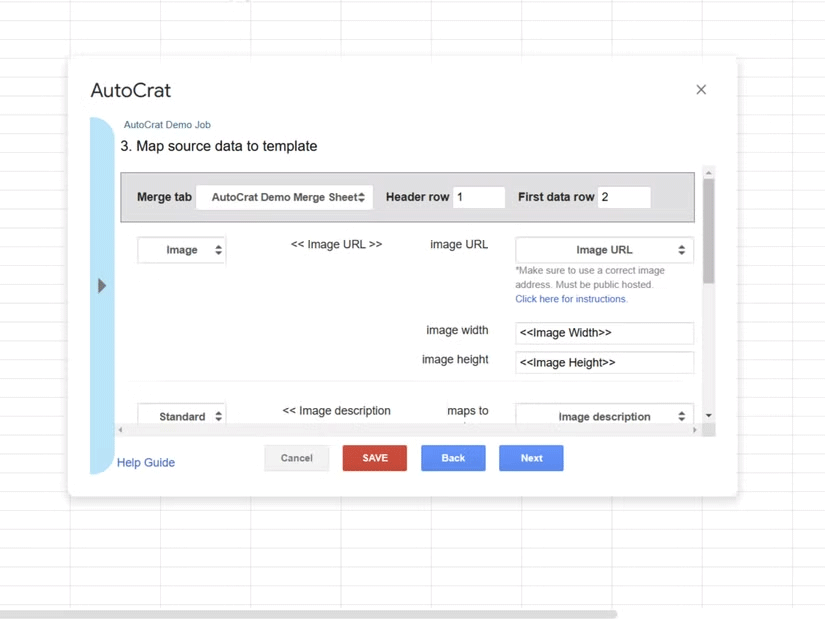825x619 pixels.
Task: Open the Image URL column dropdown
Action: pos(604,250)
